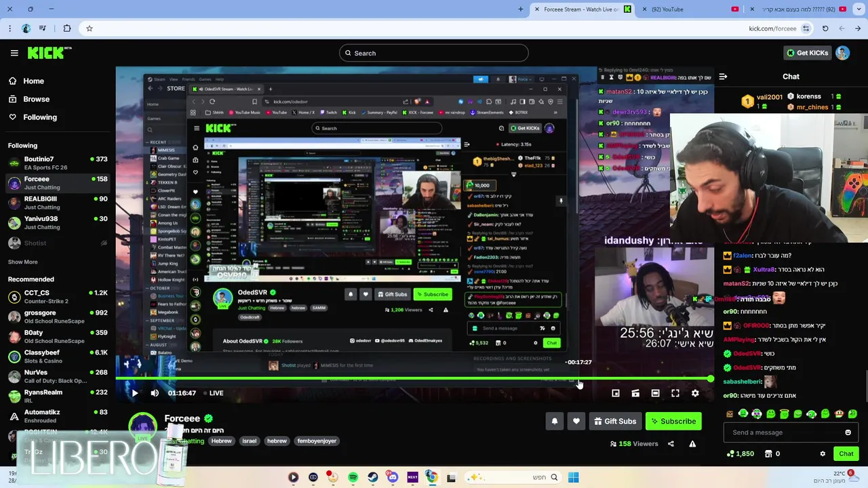
Task: Open REALBIGIII channel in Following list
Action: tap(58, 203)
